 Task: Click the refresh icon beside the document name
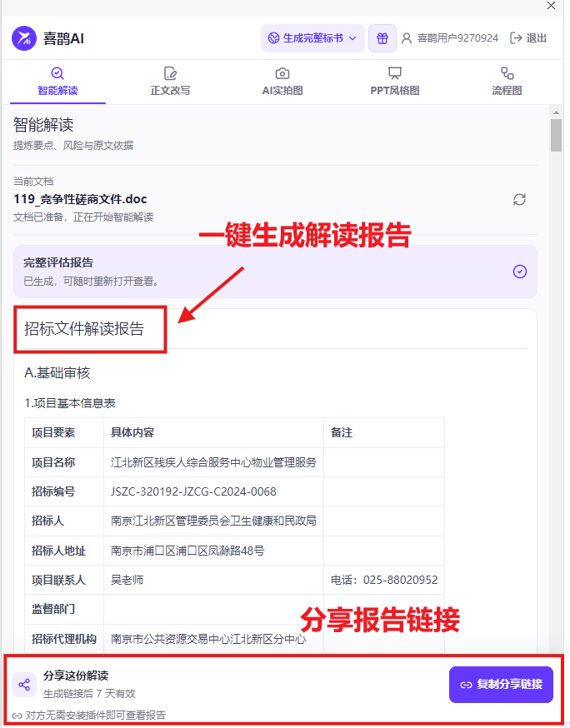click(x=519, y=200)
